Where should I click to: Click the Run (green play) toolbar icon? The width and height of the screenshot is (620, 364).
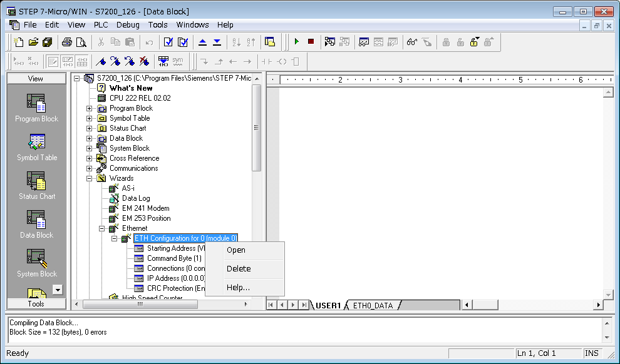297,42
